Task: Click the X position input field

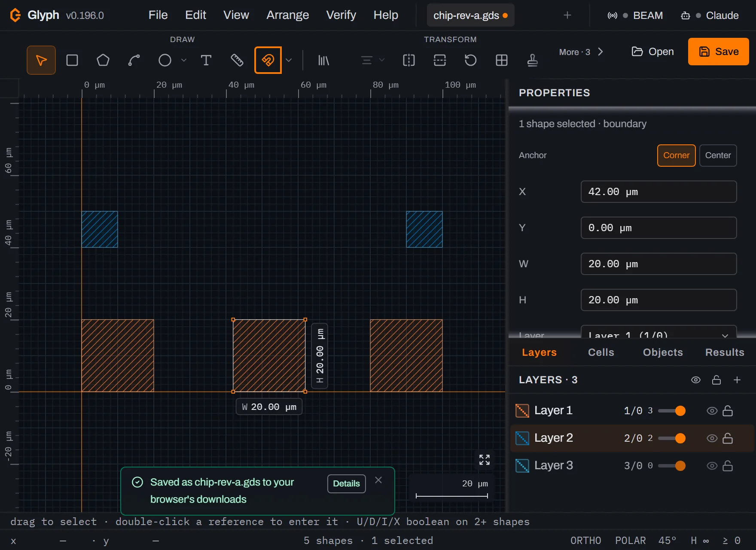Action: pos(658,192)
